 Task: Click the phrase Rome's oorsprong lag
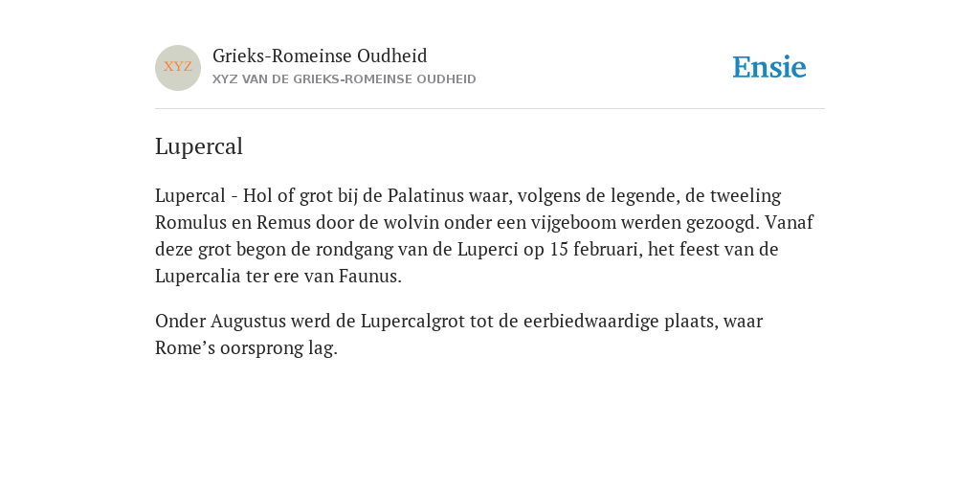click(246, 348)
